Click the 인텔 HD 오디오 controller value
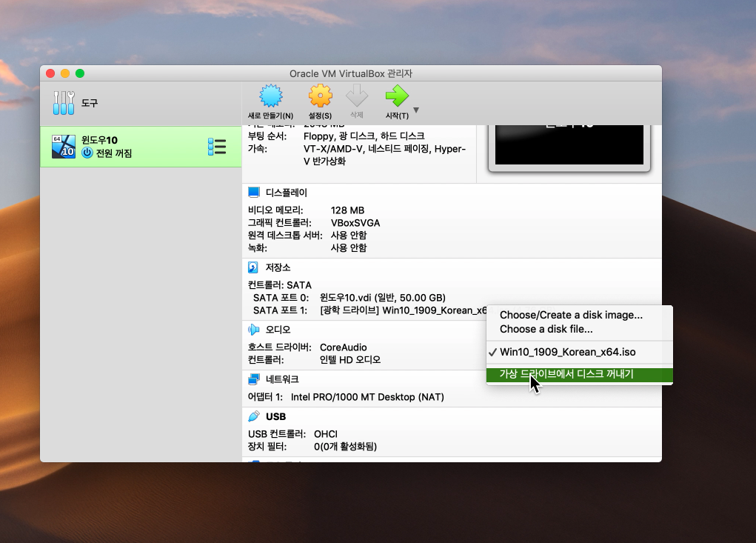This screenshot has height=543, width=756. 350,360
